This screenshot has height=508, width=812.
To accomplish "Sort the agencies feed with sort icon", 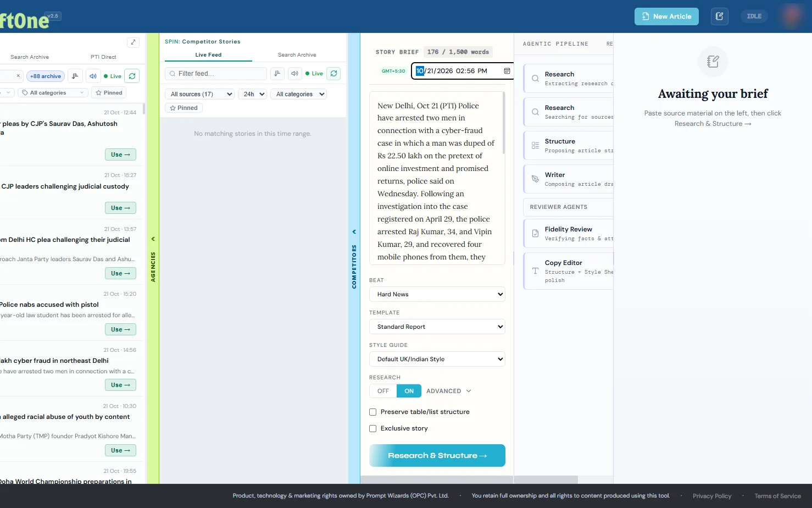I will click(x=75, y=76).
